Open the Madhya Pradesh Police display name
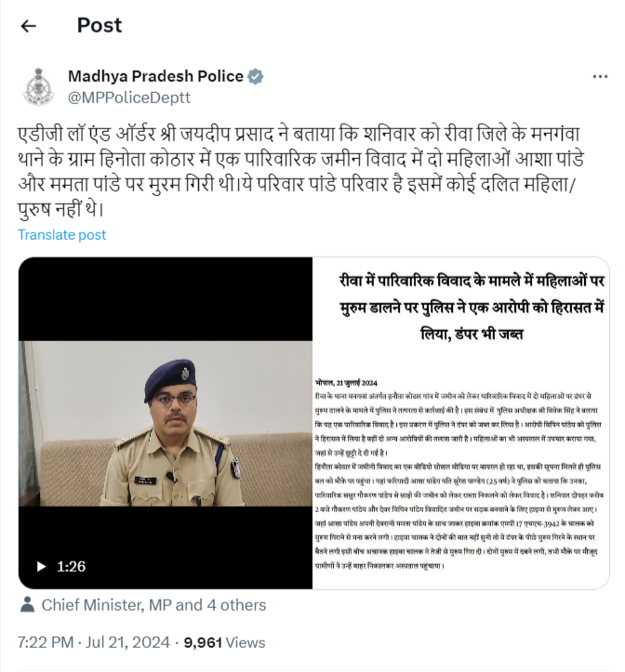Image resolution: width=625 pixels, height=672 pixels. (155, 76)
